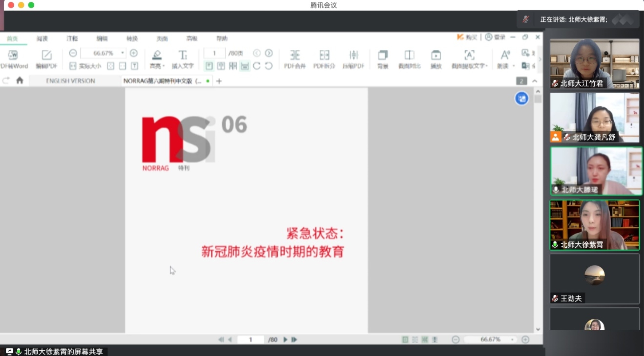Go to next page in status bar
The width and height of the screenshot is (644, 356).
point(285,340)
